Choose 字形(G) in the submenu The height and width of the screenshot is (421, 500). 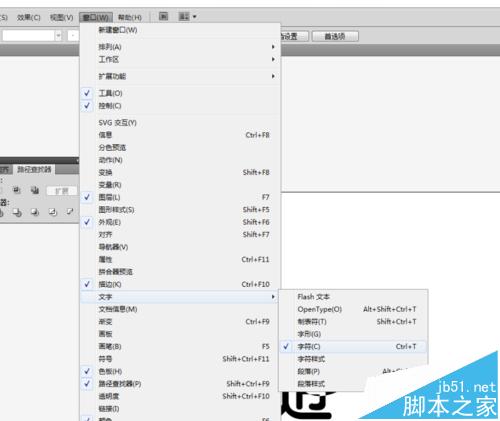coord(353,334)
